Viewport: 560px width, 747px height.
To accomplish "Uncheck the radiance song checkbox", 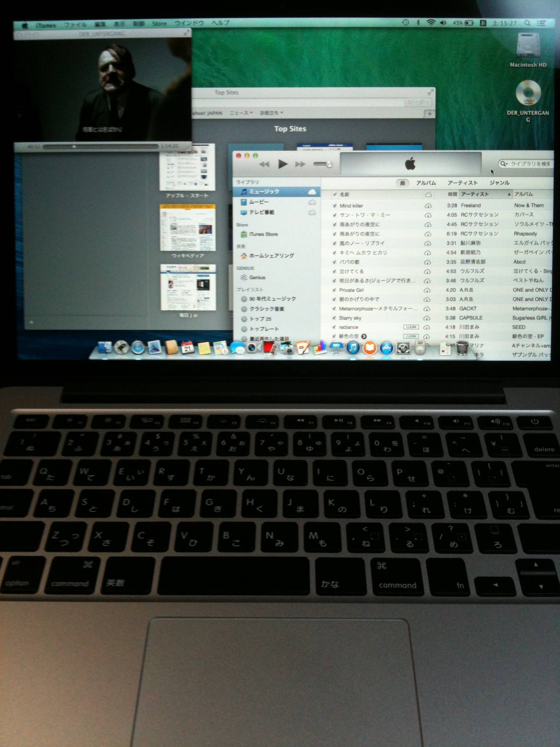I will click(x=334, y=327).
